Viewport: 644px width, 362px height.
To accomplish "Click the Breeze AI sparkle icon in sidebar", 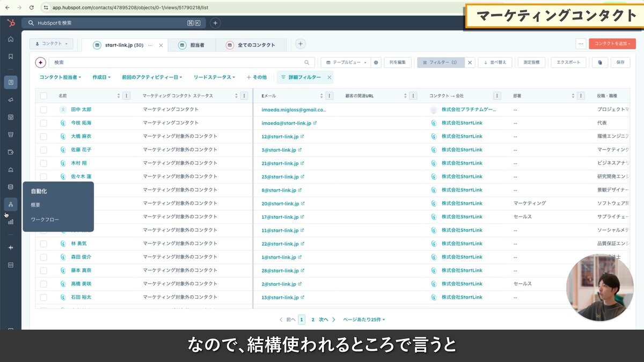I will coord(10,247).
